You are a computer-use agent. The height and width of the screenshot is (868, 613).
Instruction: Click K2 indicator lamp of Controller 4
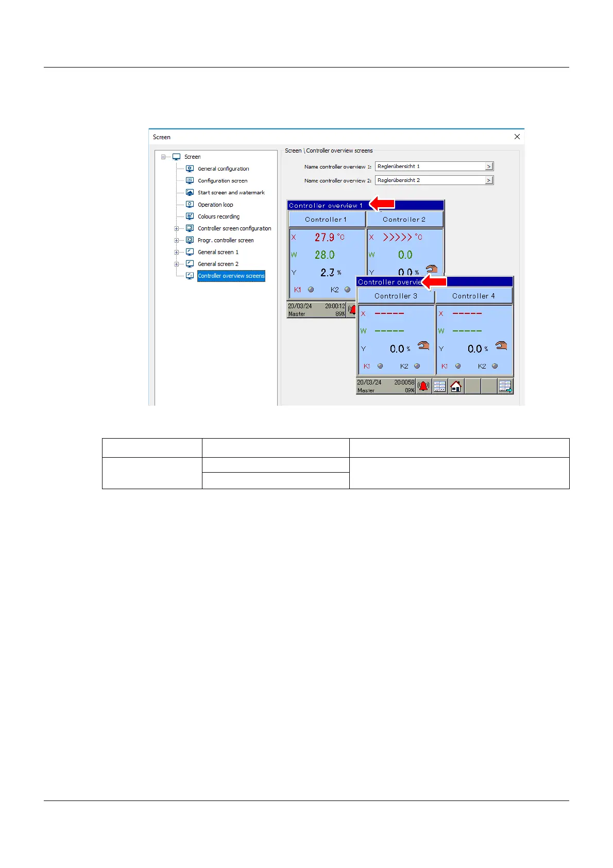pos(495,366)
